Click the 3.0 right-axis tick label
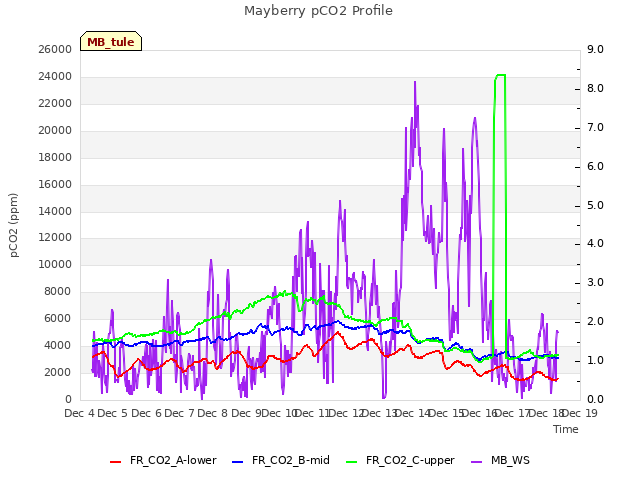Image resolution: width=640 pixels, height=480 pixels. 595,282
